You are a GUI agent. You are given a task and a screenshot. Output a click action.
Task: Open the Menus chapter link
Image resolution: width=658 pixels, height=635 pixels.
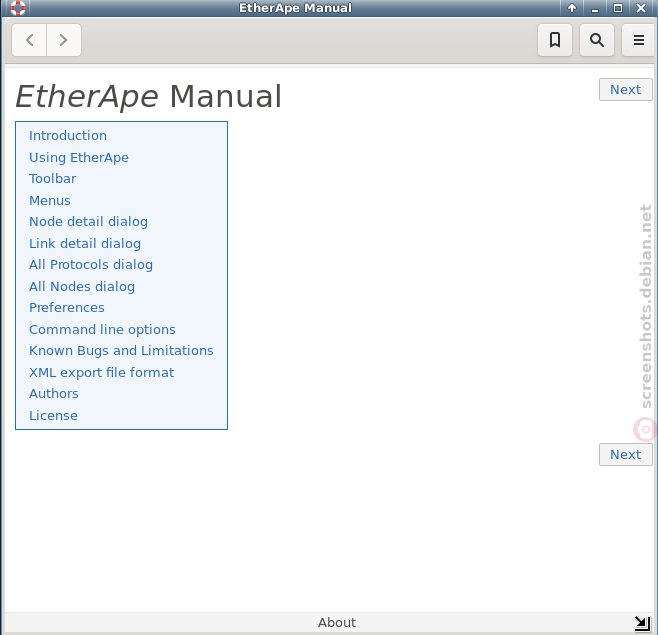[50, 201]
